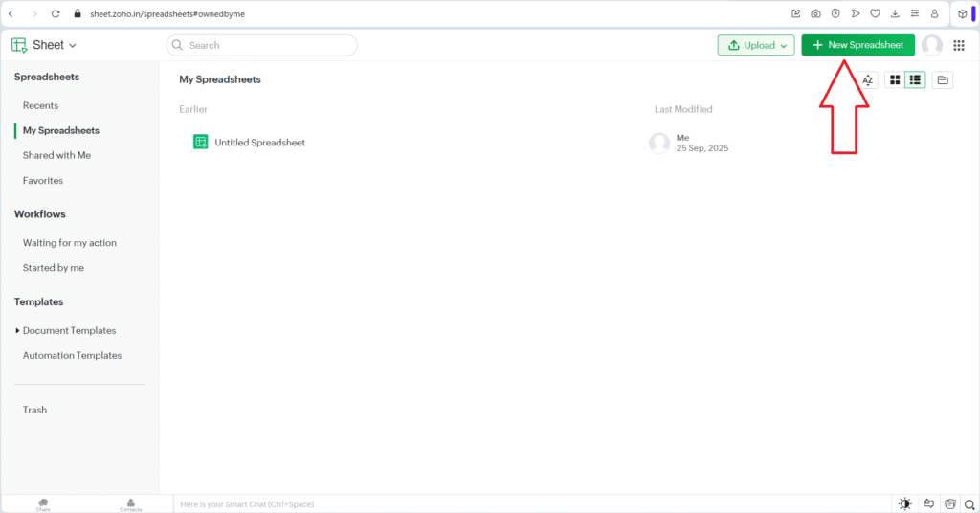Switch to grid view

click(x=895, y=80)
